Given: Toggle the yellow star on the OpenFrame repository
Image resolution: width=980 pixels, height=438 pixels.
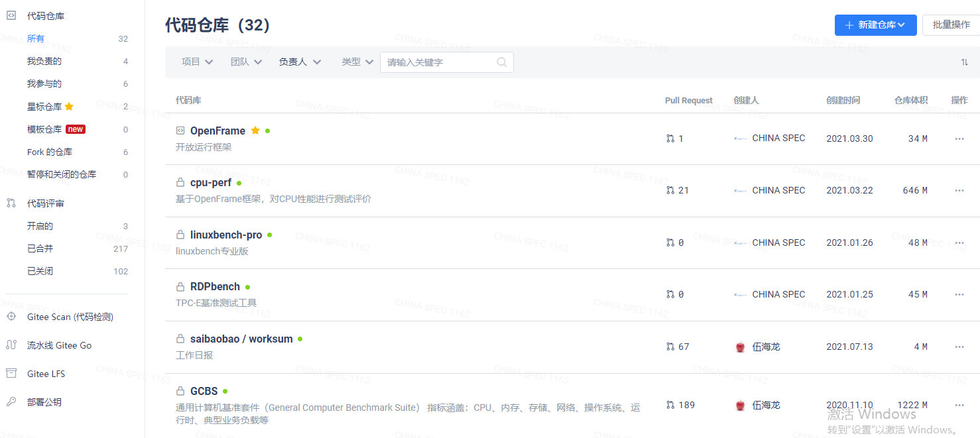Looking at the screenshot, I should click(x=255, y=131).
